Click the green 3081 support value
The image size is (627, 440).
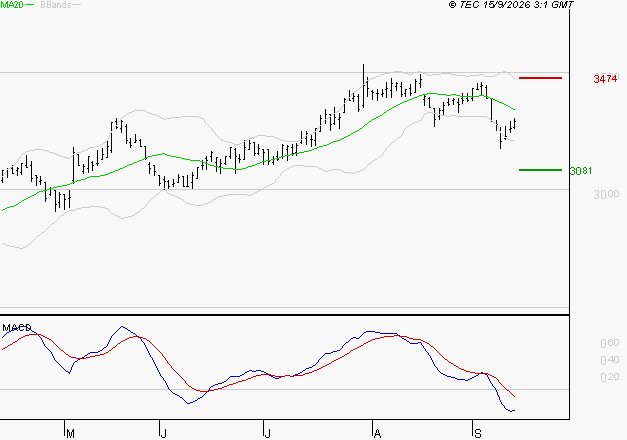(x=581, y=171)
